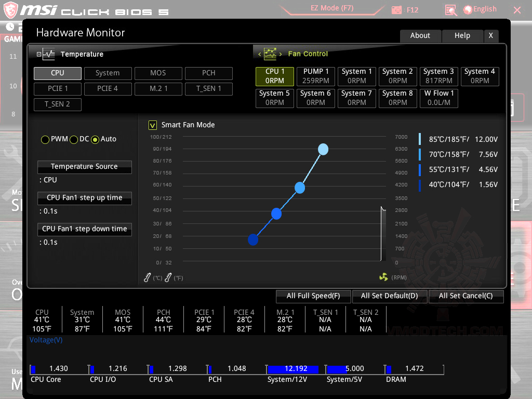Select PCIE 4 temperature tab
The height and width of the screenshot is (399, 532).
tap(108, 89)
